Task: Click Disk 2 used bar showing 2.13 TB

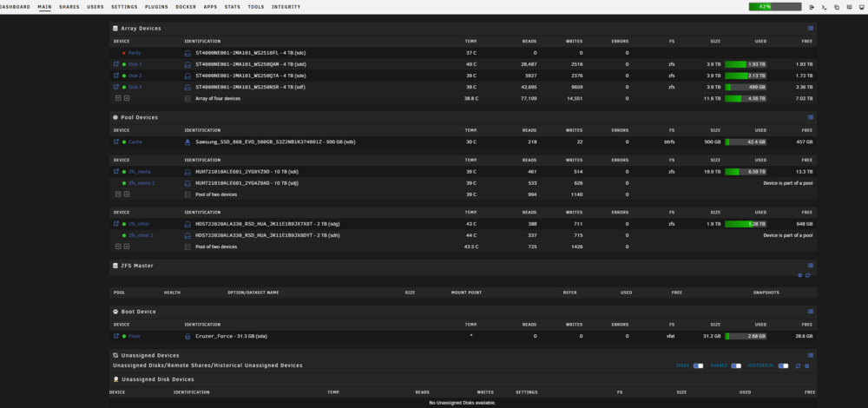Action: (x=746, y=76)
